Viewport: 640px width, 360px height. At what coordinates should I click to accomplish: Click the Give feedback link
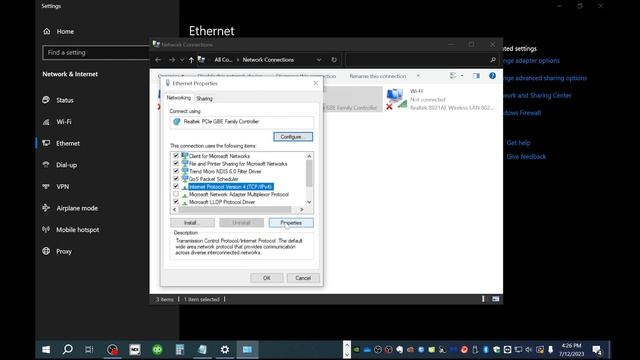point(526,156)
